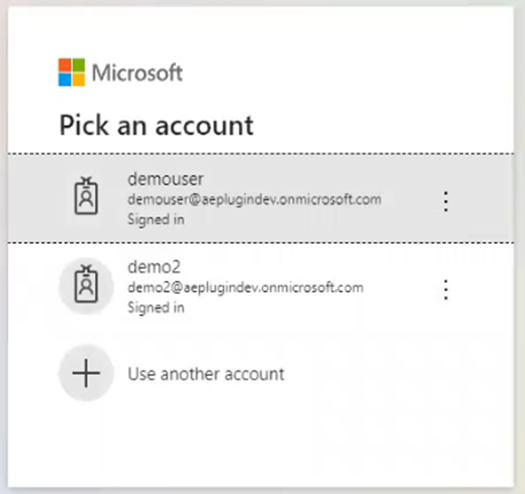Image resolution: width=525 pixels, height=494 pixels.
Task: Click the green square of Microsoft logo
Action: (x=78, y=65)
